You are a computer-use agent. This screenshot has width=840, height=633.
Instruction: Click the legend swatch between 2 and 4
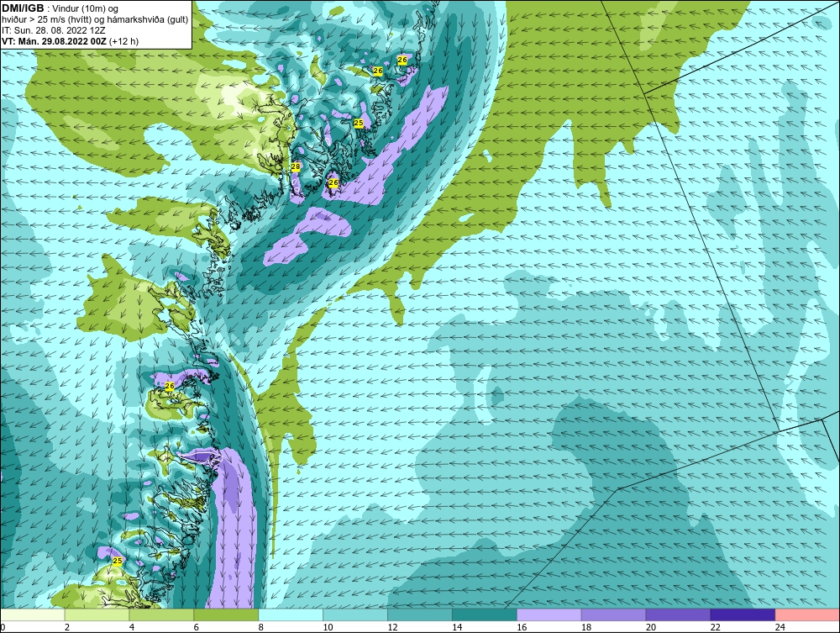(x=97, y=615)
